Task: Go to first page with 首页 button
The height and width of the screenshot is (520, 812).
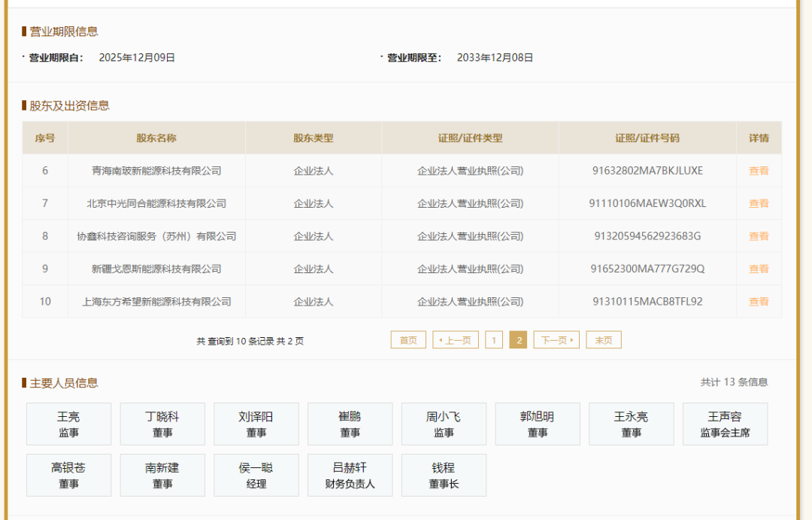Action: [408, 340]
